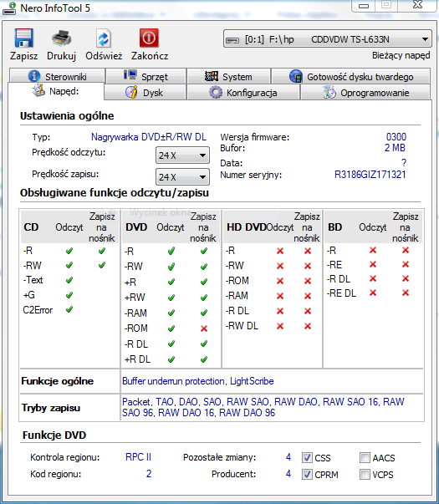Click the write modes list starting with Packet
Screen dimensions: 439x504
263,407
